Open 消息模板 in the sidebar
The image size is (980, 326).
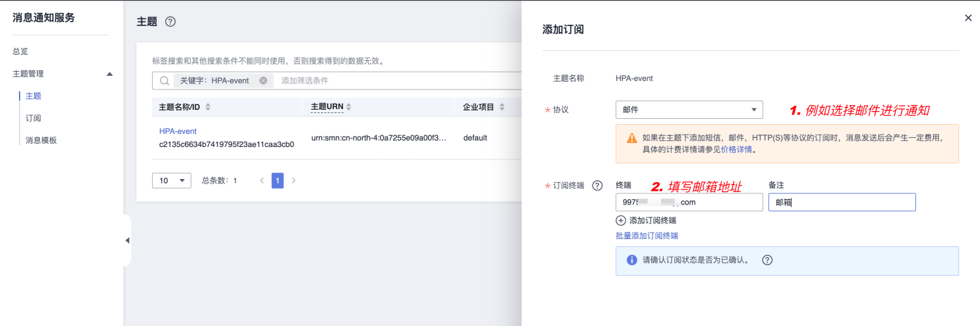[x=41, y=140]
